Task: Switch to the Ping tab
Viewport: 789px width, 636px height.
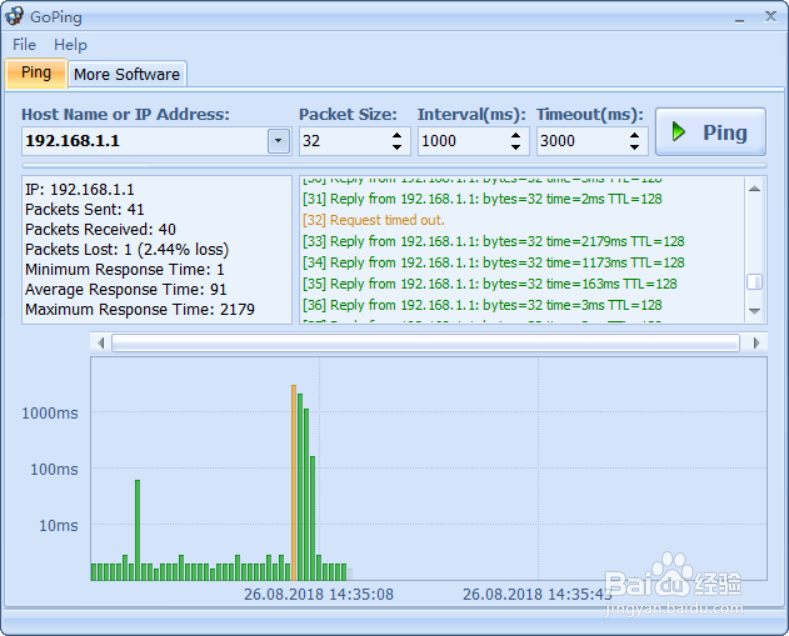Action: [36, 73]
